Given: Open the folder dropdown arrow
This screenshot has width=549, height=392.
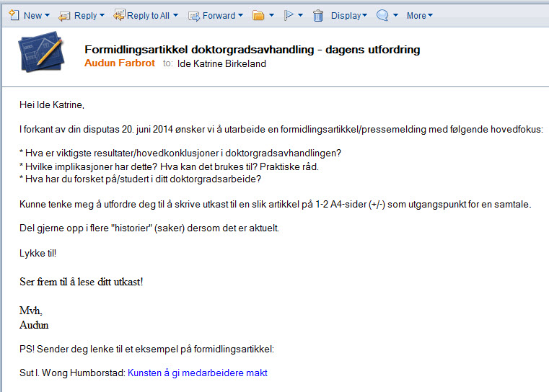Looking at the screenshot, I should point(271,16).
